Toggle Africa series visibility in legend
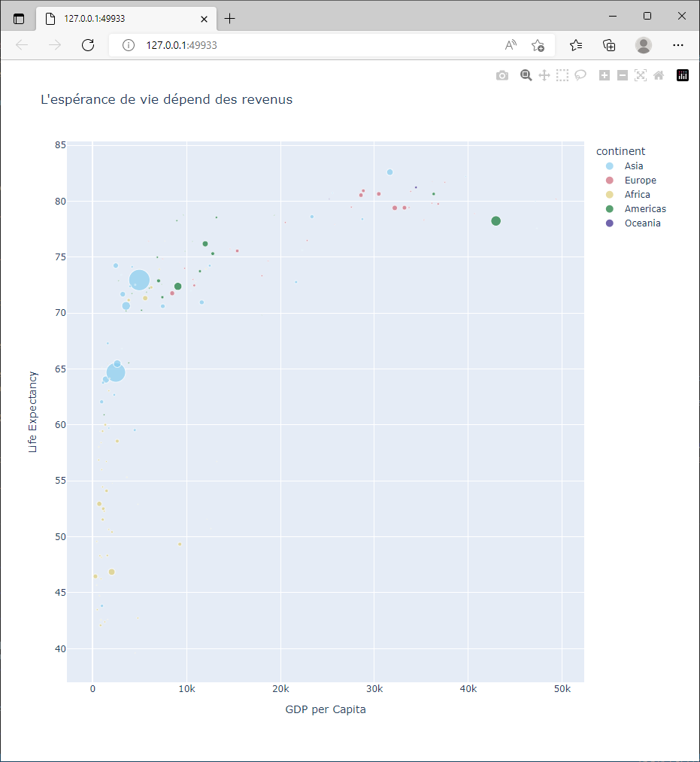 click(637, 195)
